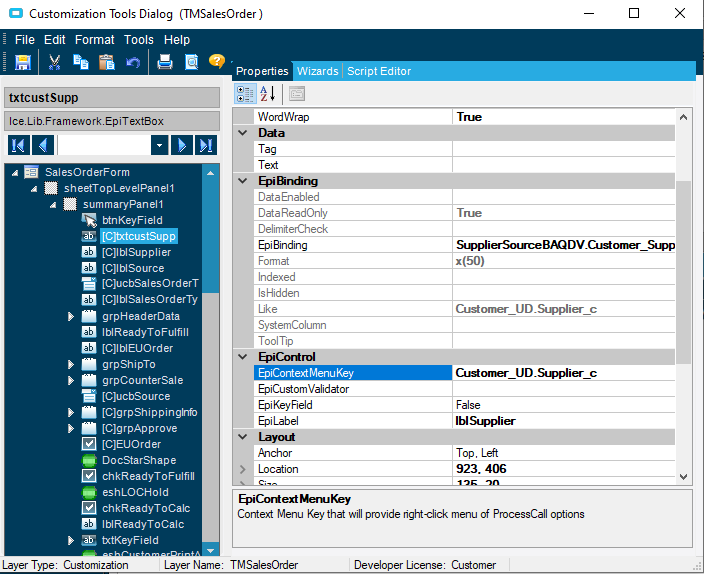The height and width of the screenshot is (574, 704).
Task: Open the Help question mark icon
Action: coord(217,62)
